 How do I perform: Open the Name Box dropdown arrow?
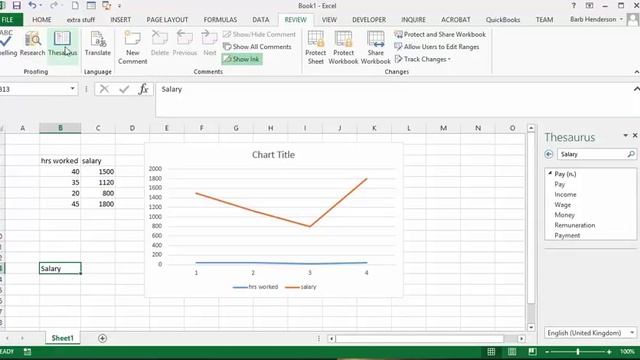pyautogui.click(x=72, y=89)
